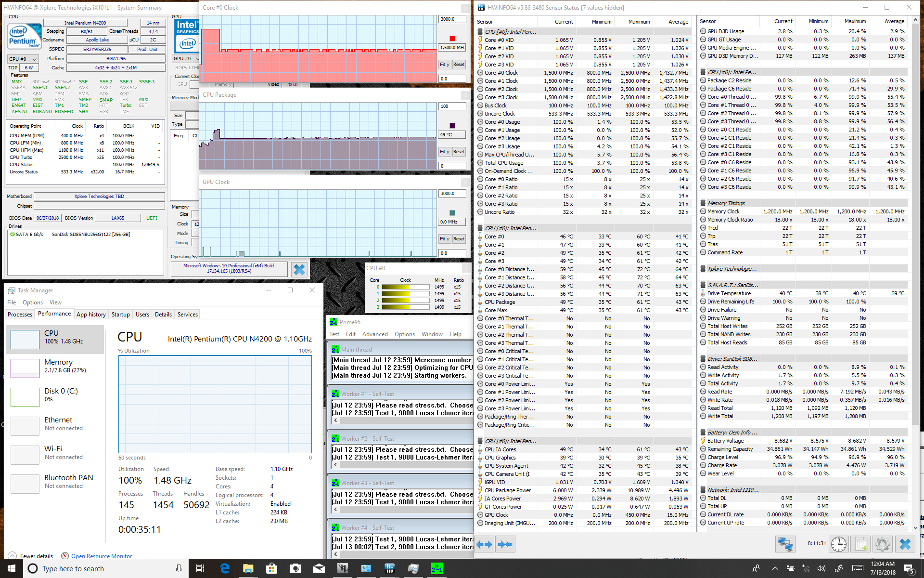Viewport: 924px width, 578px height.
Task: Select Wi-Fi in Task Manager performance sidebar
Action: [x=55, y=455]
